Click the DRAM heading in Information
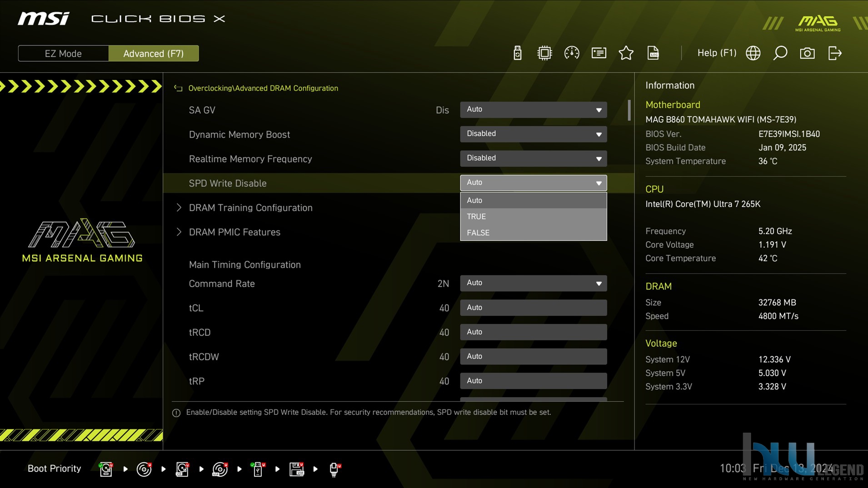Image resolution: width=868 pixels, height=488 pixels. [658, 286]
